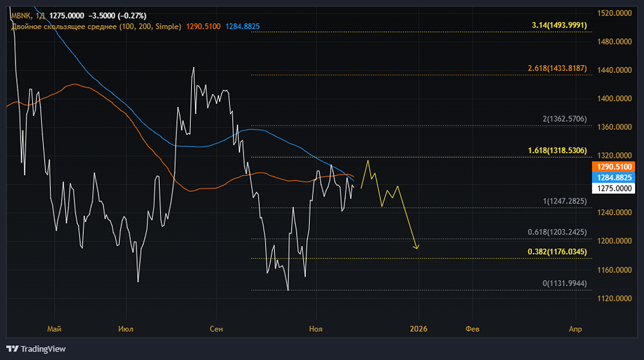Click the white 1275.0000 last price tag

click(616, 188)
